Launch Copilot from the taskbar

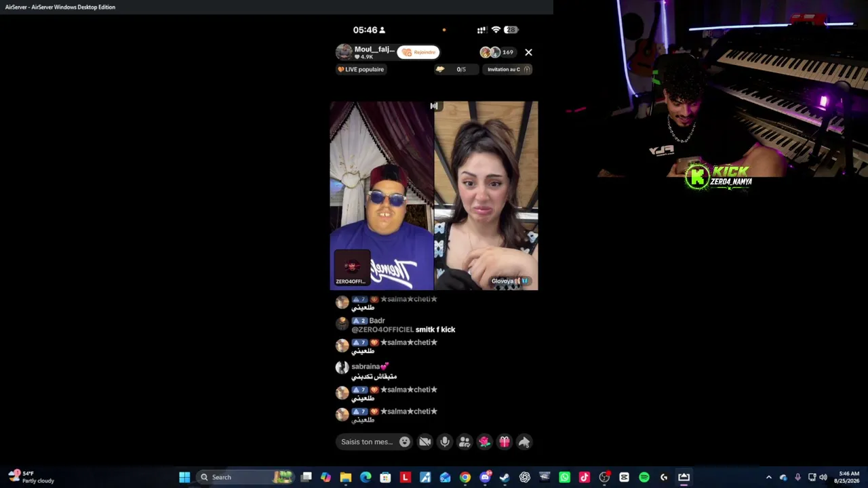[326, 477]
